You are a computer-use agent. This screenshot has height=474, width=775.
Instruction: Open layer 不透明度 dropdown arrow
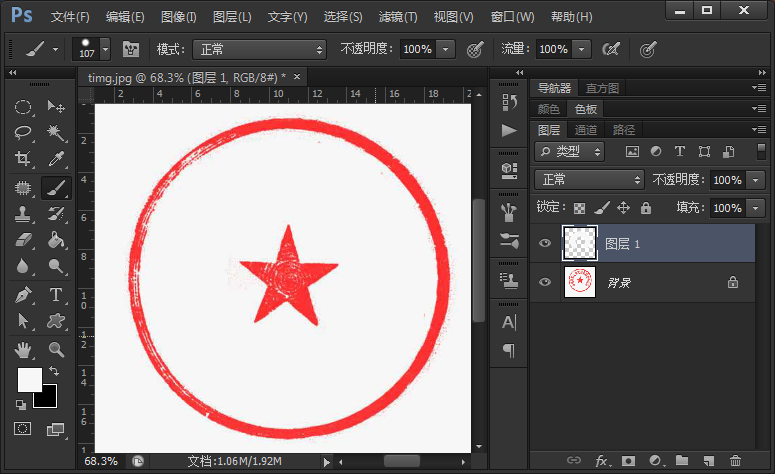tap(756, 180)
